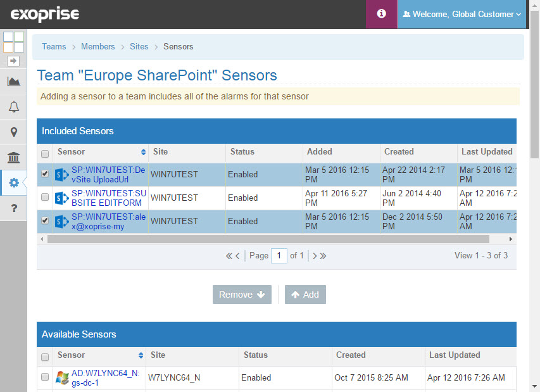Click 'Apr 22 2014 2:17 PM' created cell
Viewport: 540px width, 392px height.
point(418,175)
